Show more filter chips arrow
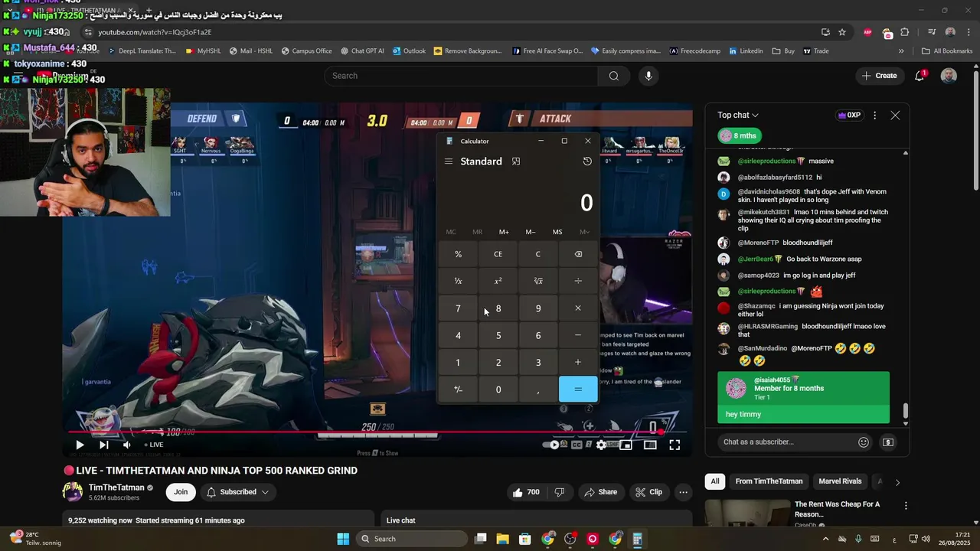This screenshot has height=551, width=980. point(897,482)
